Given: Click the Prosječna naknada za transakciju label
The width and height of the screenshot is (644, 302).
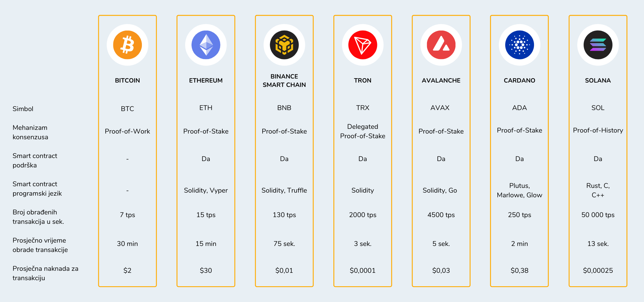Looking at the screenshot, I should [45, 273].
